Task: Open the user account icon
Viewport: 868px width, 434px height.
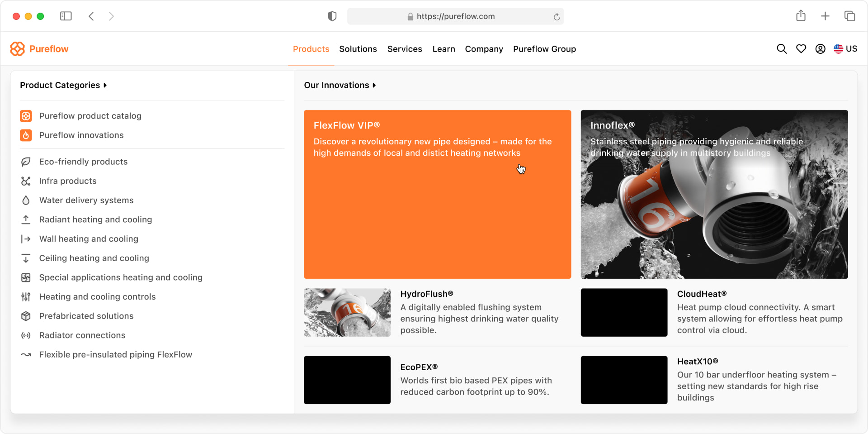Action: click(820, 49)
